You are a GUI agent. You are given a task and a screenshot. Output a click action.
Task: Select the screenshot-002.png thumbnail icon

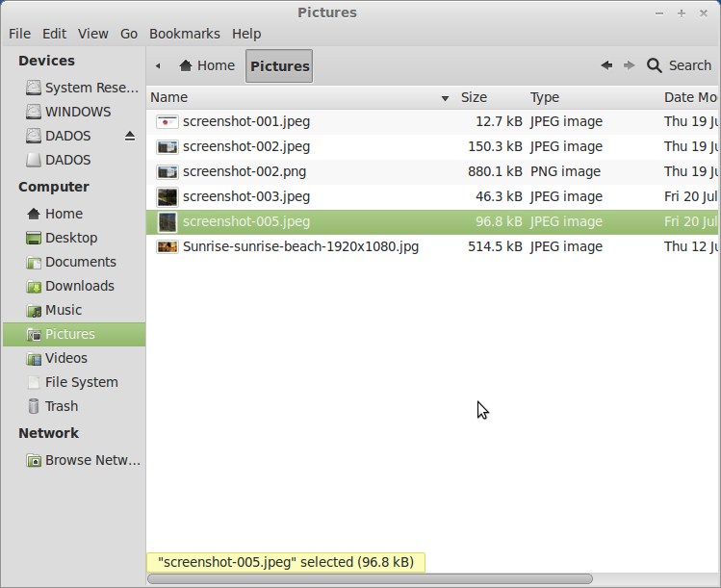pyautogui.click(x=167, y=172)
